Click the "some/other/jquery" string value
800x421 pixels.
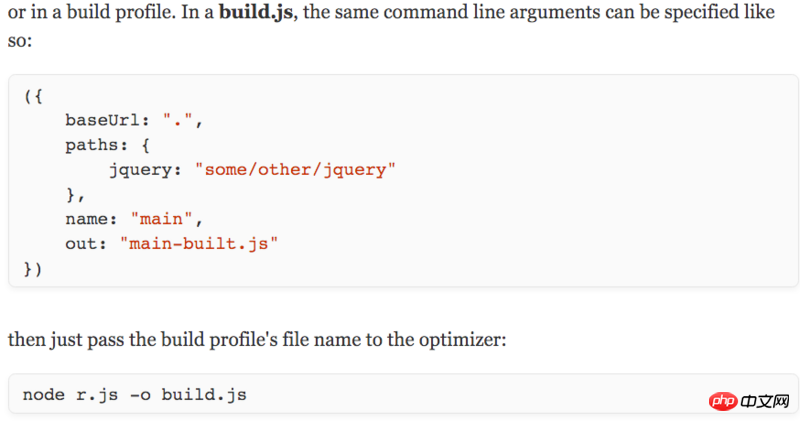pos(296,169)
